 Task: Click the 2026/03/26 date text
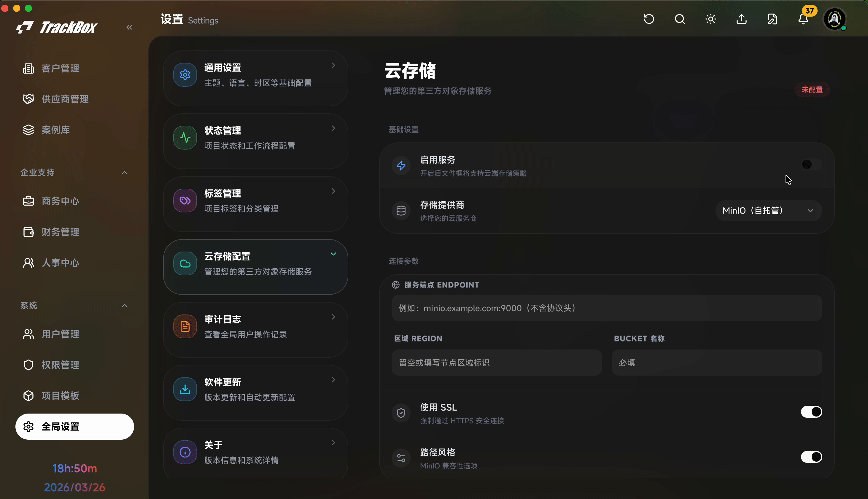click(x=75, y=487)
